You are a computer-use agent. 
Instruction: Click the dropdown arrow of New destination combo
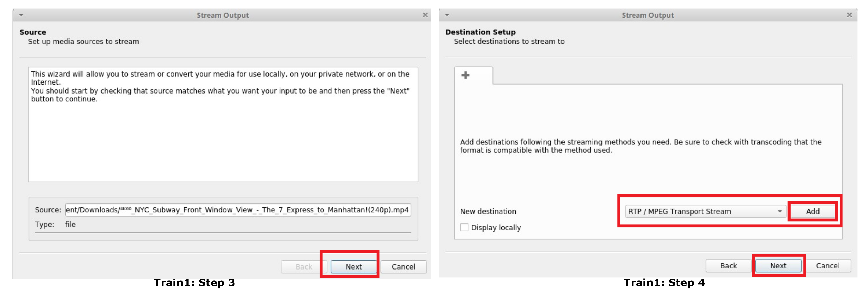[x=780, y=211]
